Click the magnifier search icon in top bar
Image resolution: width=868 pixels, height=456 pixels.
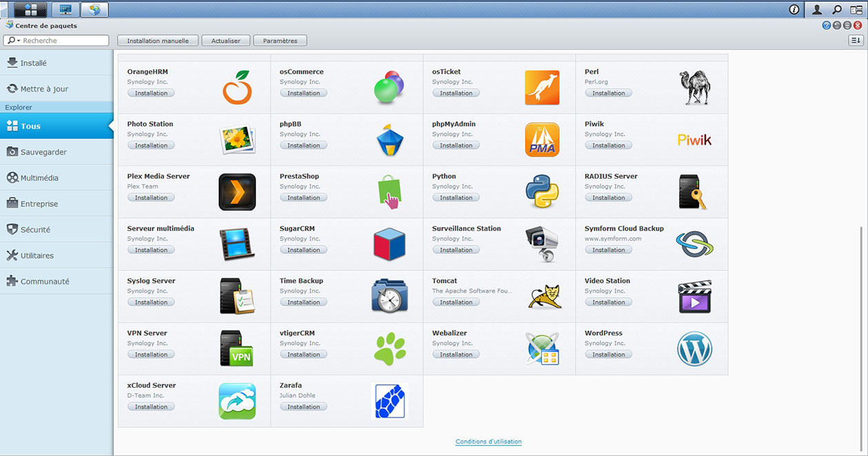pos(837,10)
